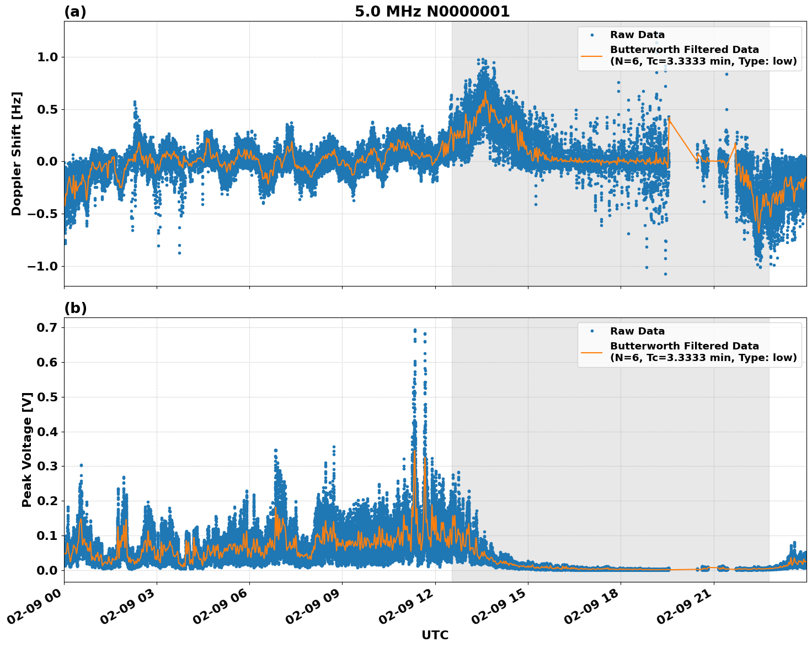Click the tallest voltage spike near 02-09 12
Viewport: 812px width, 647px height.
(x=415, y=331)
